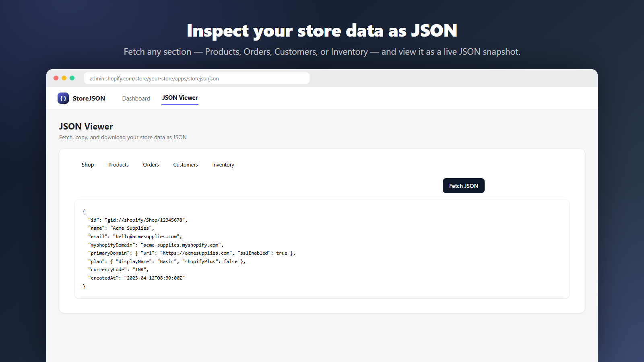Viewport: 644px width, 362px height.
Task: Click the JSON Viewer page heading
Action: pyautogui.click(x=86, y=127)
